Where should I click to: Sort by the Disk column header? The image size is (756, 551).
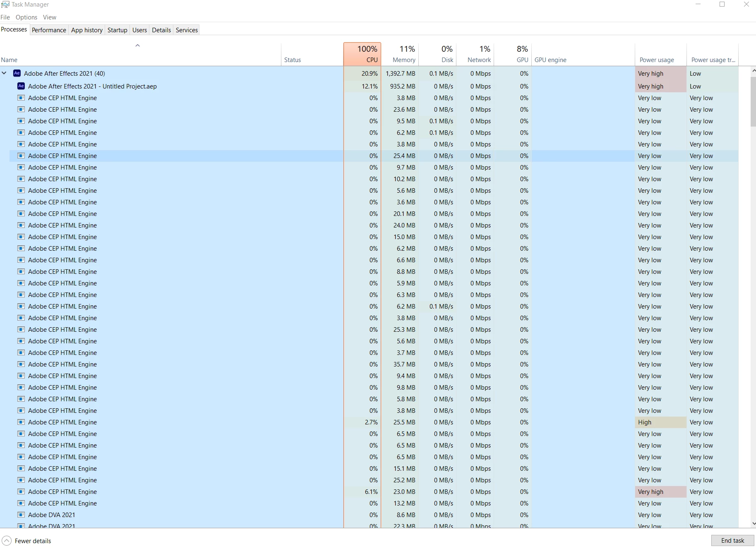pyautogui.click(x=438, y=54)
